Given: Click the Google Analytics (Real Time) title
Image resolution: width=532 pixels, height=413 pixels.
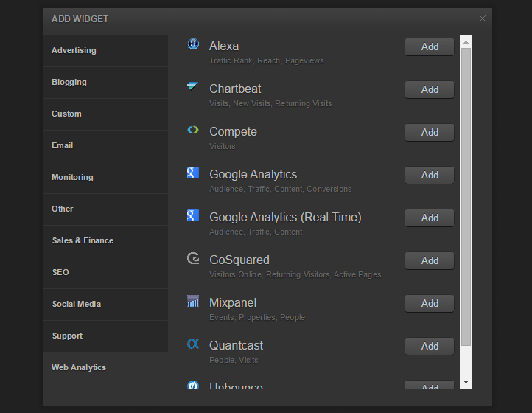Looking at the screenshot, I should (285, 218).
